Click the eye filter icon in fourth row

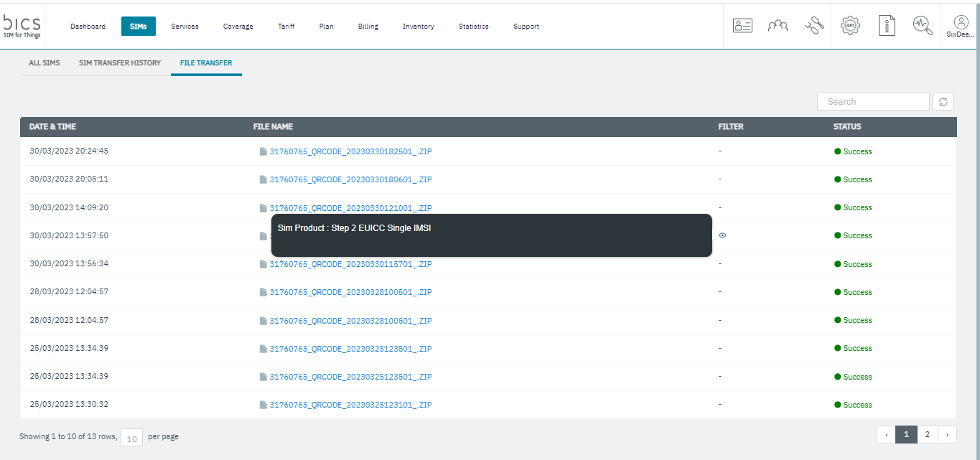click(722, 235)
